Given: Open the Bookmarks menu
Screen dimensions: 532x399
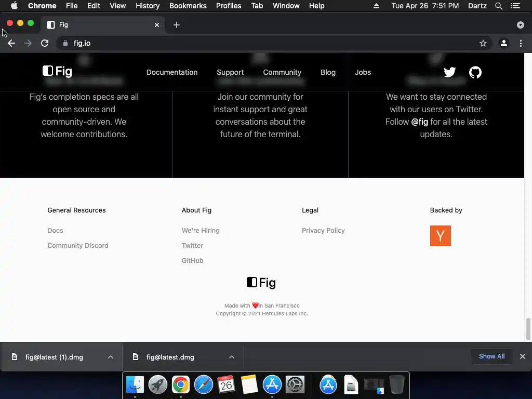Looking at the screenshot, I should (x=188, y=6).
